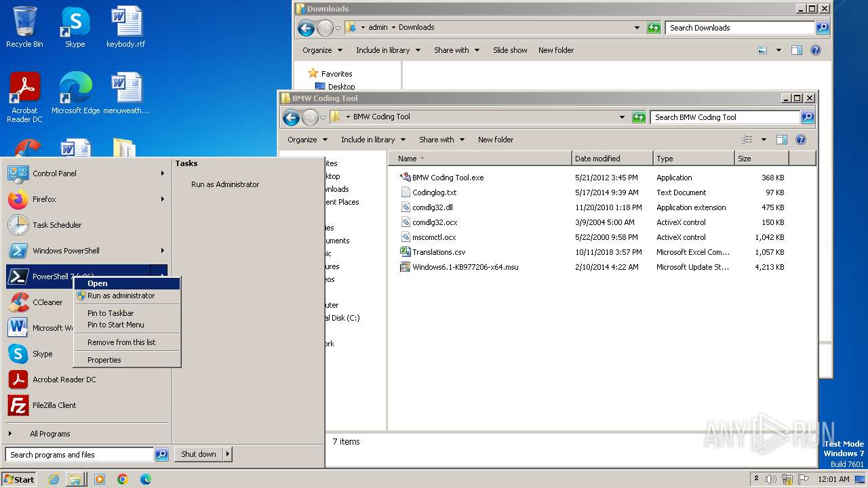Image resolution: width=868 pixels, height=488 pixels.
Task: Open keybody.rtf on the desktop
Action: 126,27
